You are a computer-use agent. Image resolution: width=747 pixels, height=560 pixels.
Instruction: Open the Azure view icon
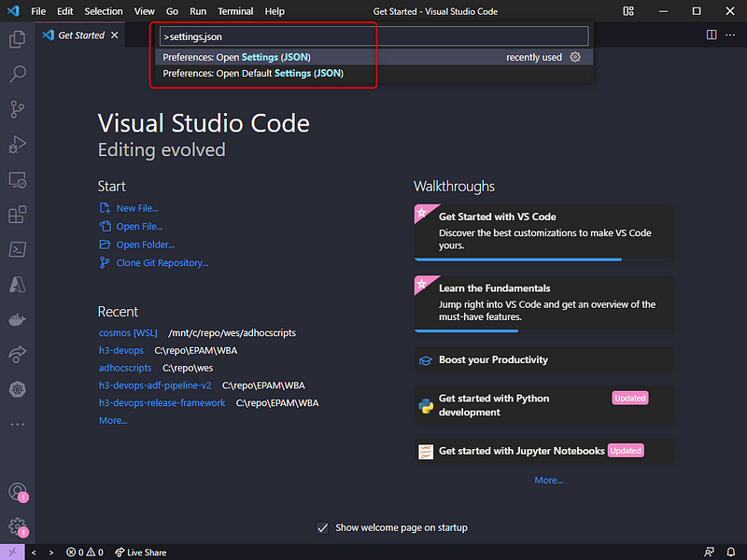point(17,284)
